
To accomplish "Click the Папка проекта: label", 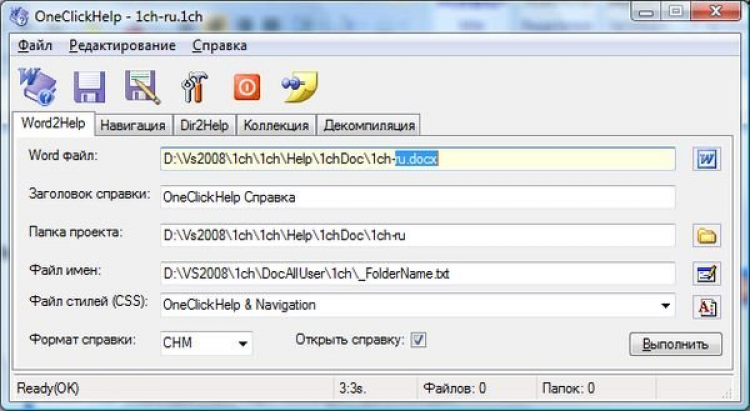I will click(x=76, y=232).
